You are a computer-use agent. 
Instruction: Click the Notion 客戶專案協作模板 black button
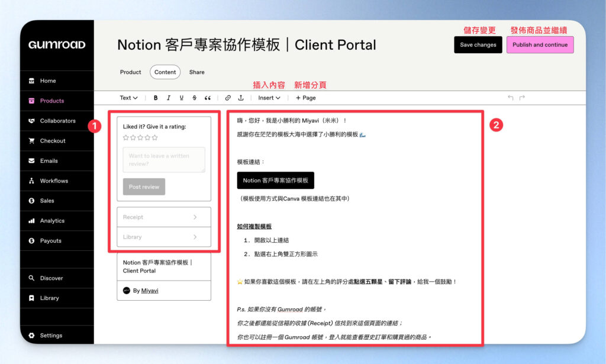276,181
